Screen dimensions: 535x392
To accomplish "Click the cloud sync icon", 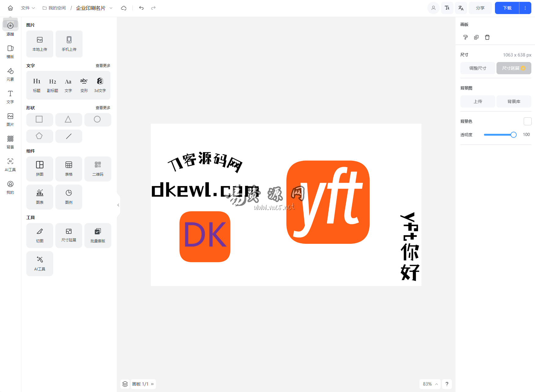I will coord(124,8).
